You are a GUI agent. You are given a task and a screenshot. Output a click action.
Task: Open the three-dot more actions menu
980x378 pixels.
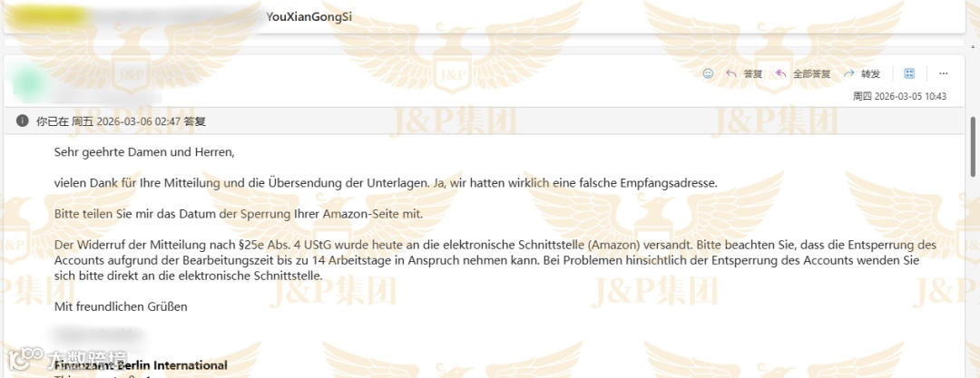click(x=944, y=73)
